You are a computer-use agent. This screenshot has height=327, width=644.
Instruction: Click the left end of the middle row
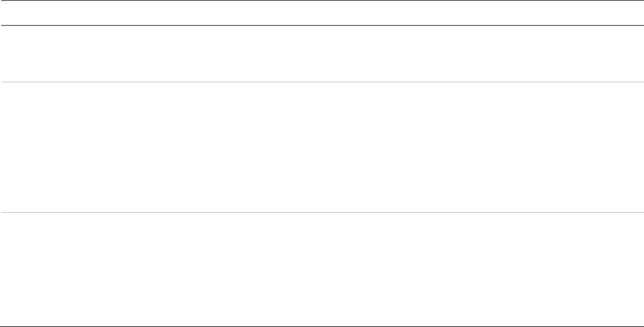coord(8,148)
